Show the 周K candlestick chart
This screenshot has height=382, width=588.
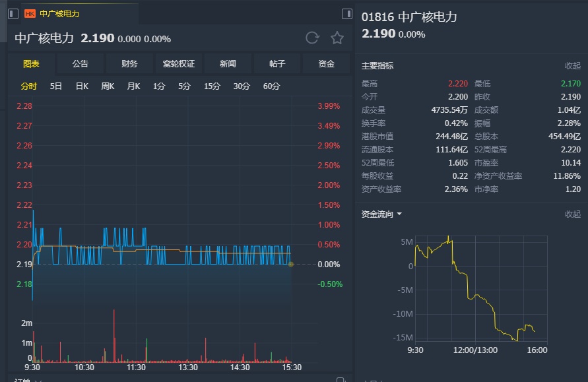(x=108, y=86)
